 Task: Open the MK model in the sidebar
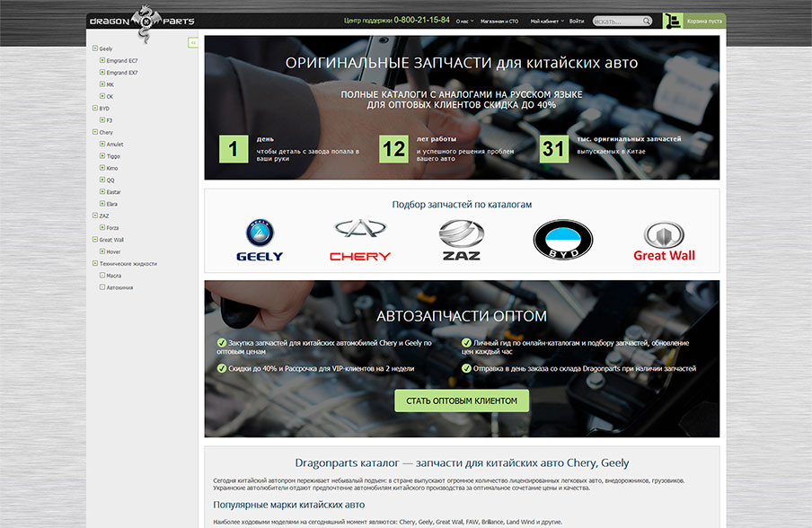click(110, 84)
